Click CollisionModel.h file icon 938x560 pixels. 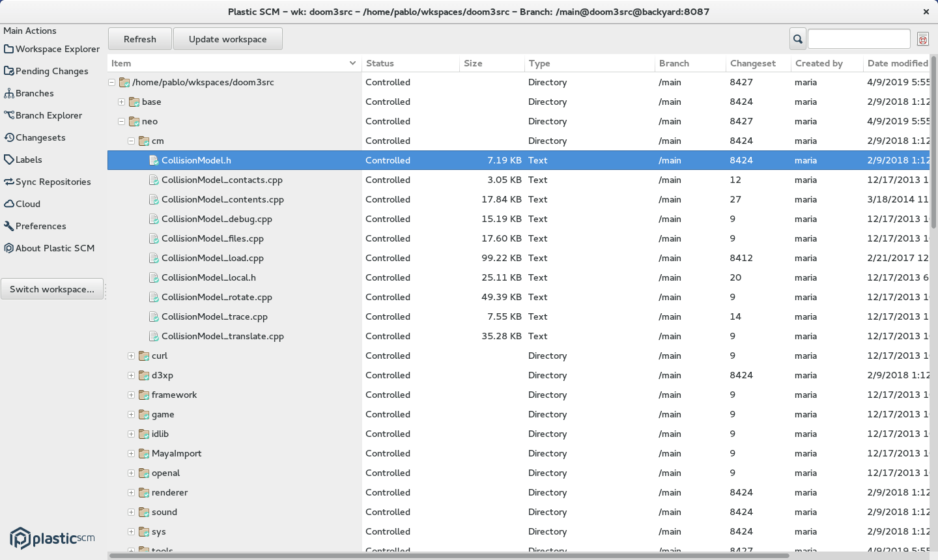point(154,160)
